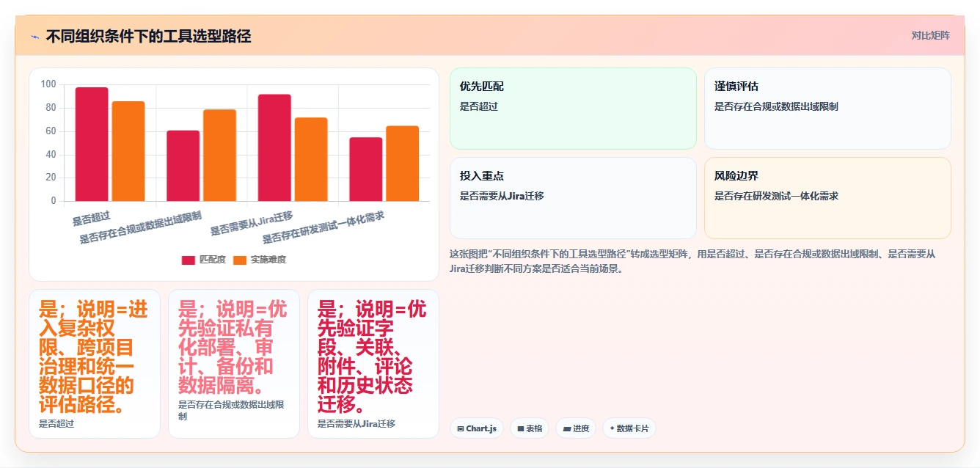The height and width of the screenshot is (468, 980).
Task: Click the axis label 是否需要从Jira迁移
Action: coord(252,223)
